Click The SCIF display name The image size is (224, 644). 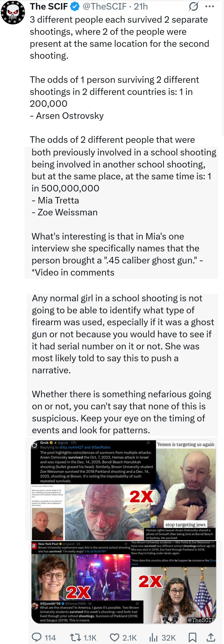pyautogui.click(x=49, y=7)
